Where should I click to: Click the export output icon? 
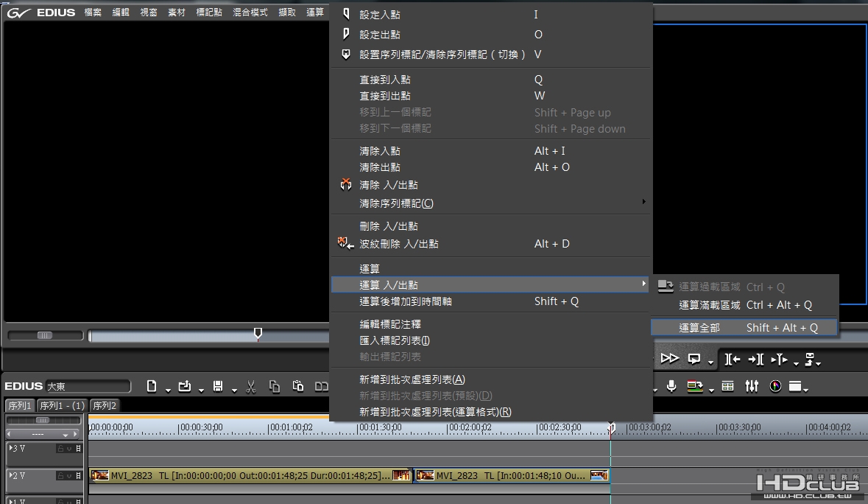[x=809, y=359]
